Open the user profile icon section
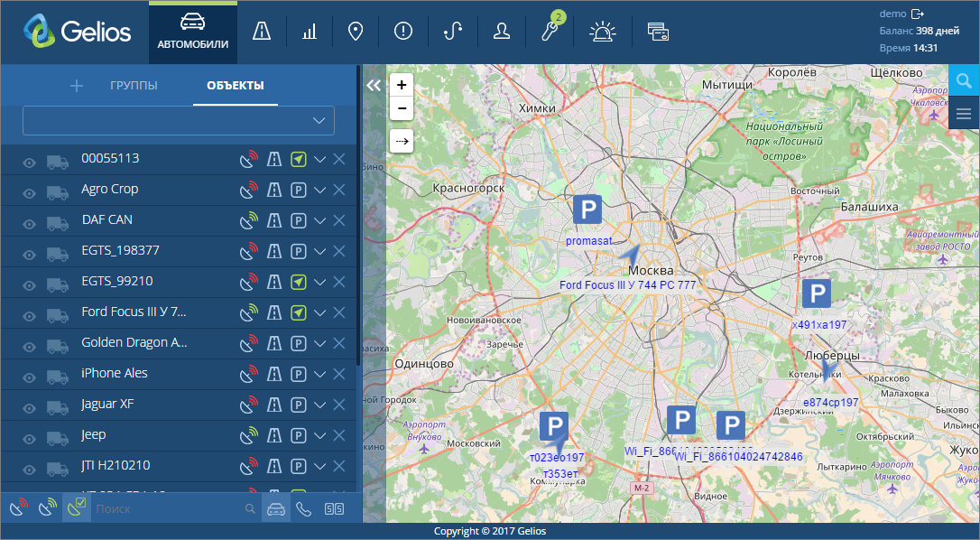The width and height of the screenshot is (980, 540). pos(502,33)
